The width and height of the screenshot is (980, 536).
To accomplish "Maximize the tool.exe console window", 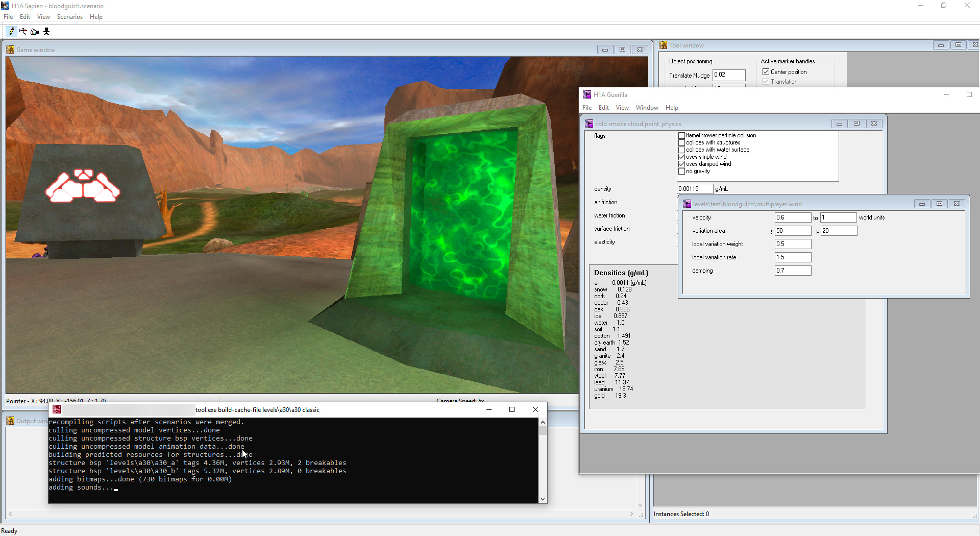I will 512,409.
